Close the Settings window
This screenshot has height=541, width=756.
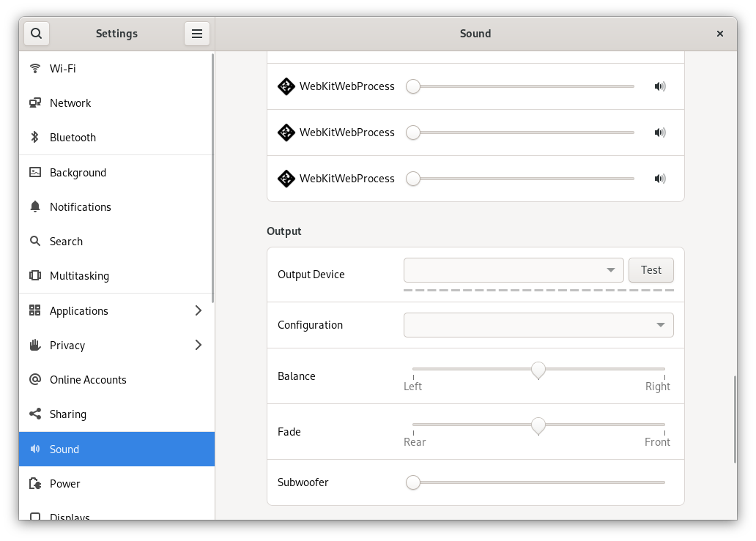point(720,34)
